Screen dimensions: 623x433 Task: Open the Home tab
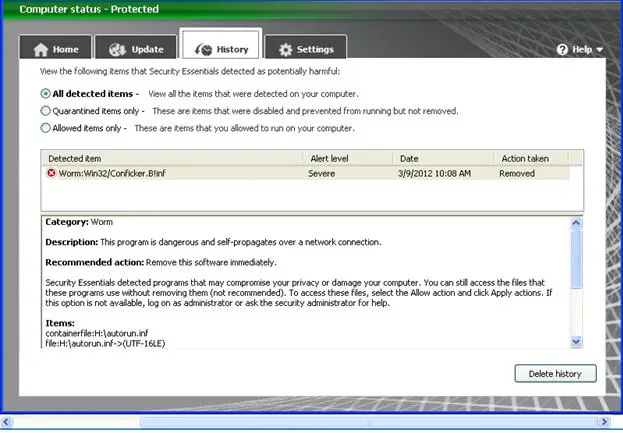tap(56, 47)
